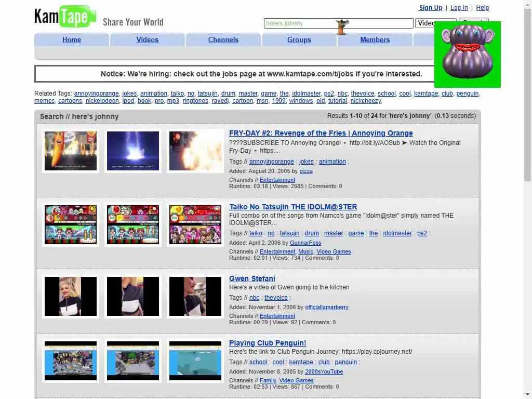
Task: Click Video Games channel under Taiko video
Action: (334, 252)
